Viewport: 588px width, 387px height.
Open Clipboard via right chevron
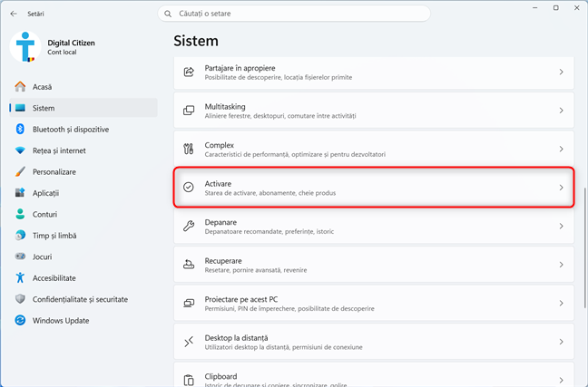(562, 380)
